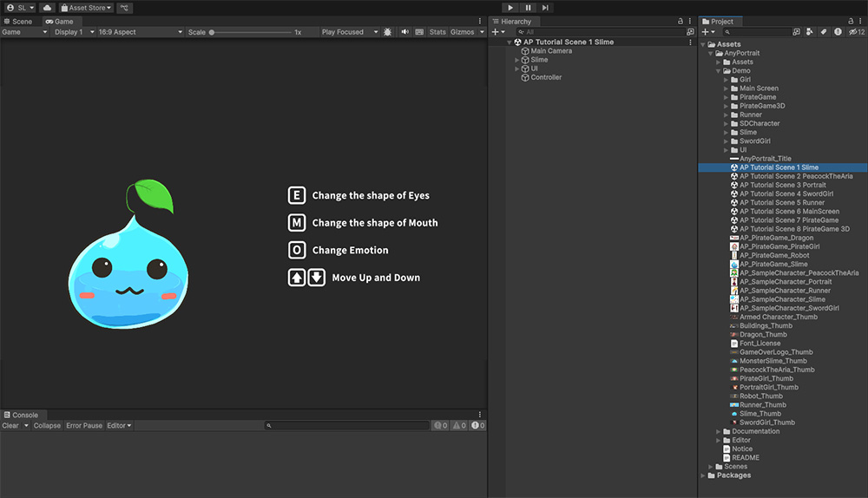Click the Step frame button
Image resolution: width=868 pixels, height=498 pixels.
pyautogui.click(x=545, y=8)
